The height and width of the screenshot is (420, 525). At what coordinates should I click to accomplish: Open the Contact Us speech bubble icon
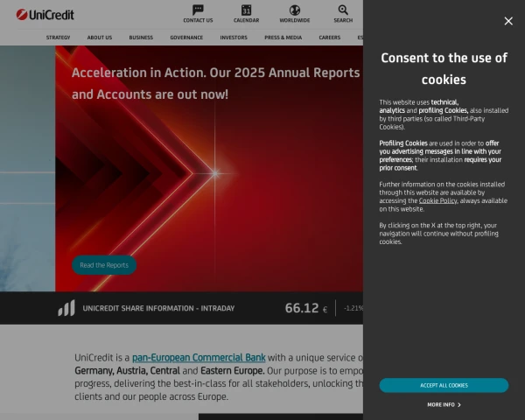pos(198,10)
